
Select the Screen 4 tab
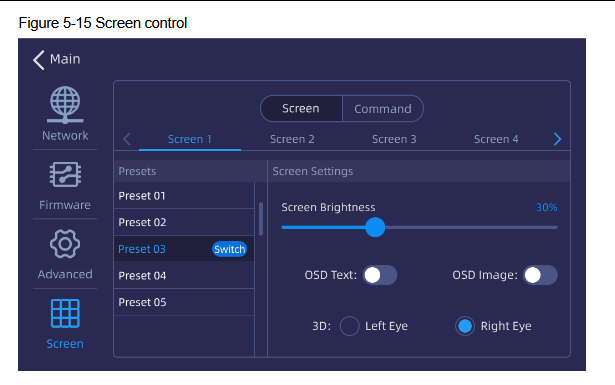pos(496,139)
